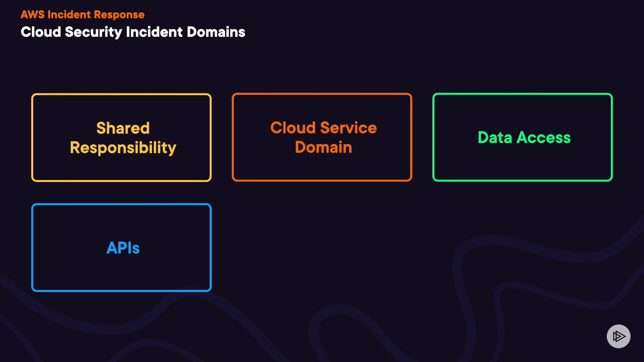Select the orange Cloud Service Domain box
Screen dimensions: 644x362
click(322, 168)
